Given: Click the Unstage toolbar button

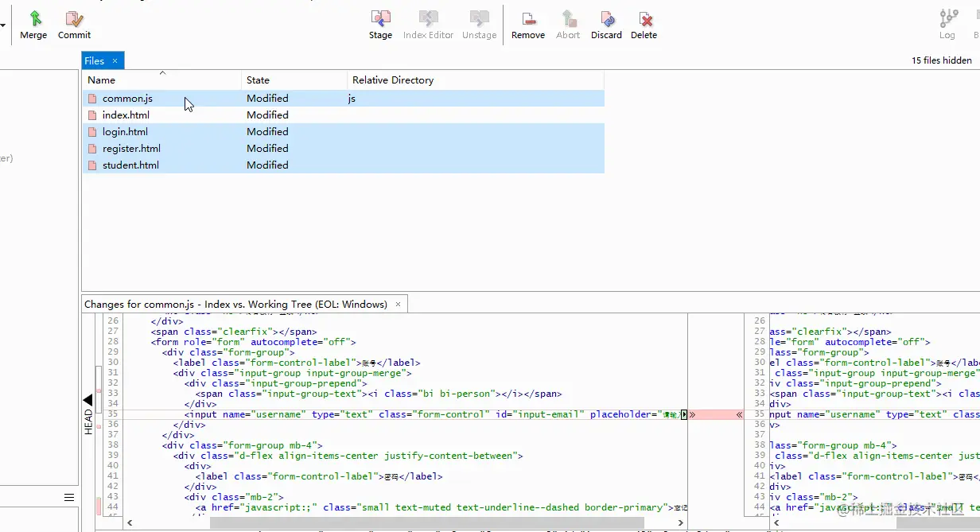Looking at the screenshot, I should (x=479, y=25).
